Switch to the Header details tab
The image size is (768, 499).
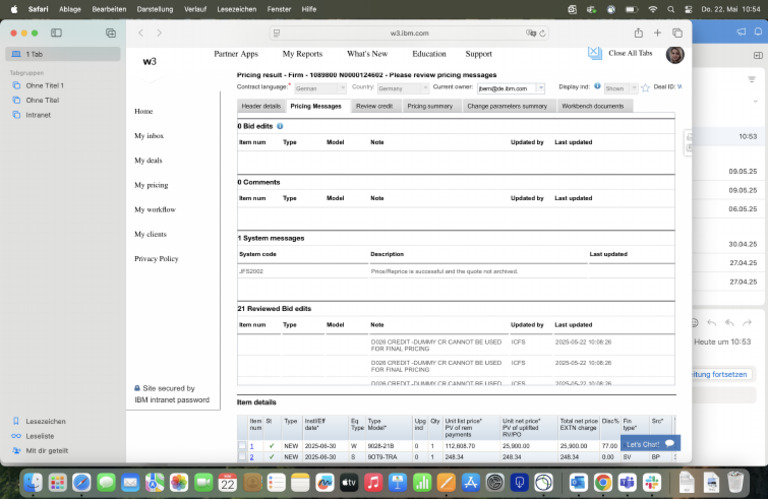click(x=261, y=106)
